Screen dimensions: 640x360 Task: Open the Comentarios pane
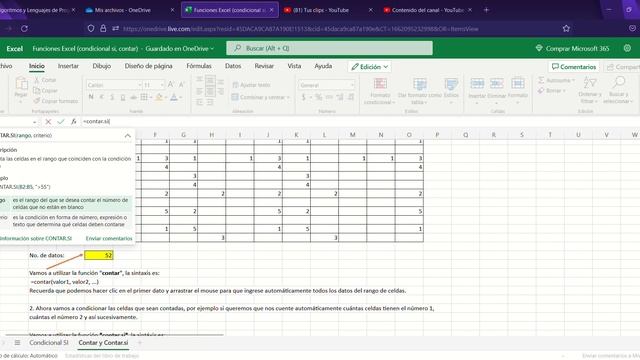pos(574,67)
